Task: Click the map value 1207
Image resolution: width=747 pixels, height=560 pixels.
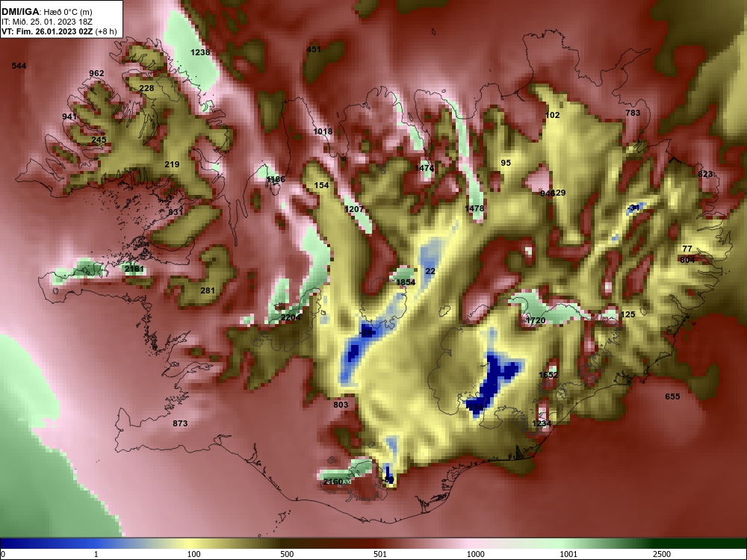Action: pos(354,209)
